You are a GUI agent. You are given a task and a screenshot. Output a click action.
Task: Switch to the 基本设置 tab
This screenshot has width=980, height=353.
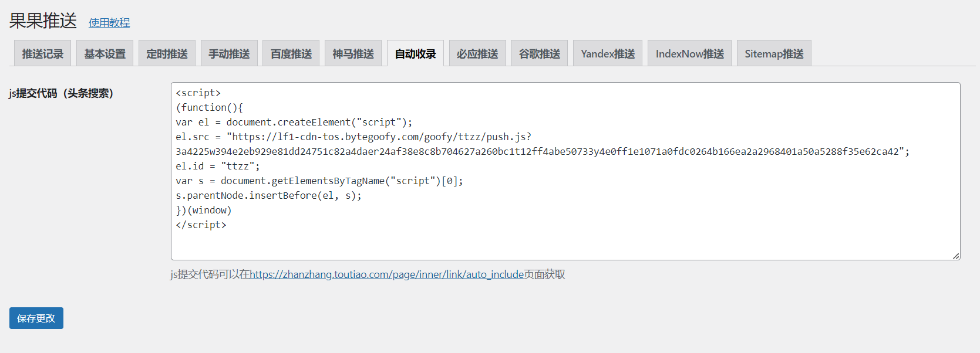pos(105,53)
